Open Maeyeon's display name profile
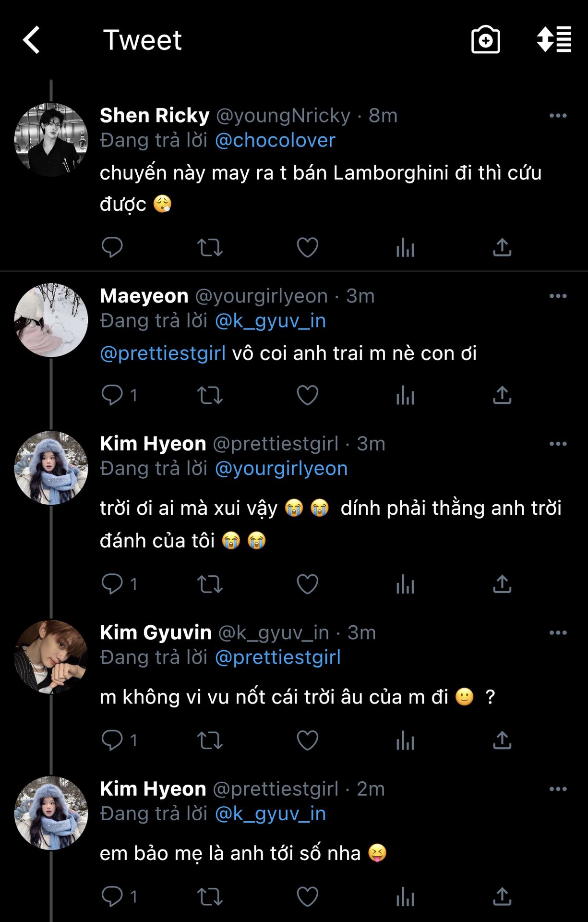The image size is (588, 922). [144, 296]
